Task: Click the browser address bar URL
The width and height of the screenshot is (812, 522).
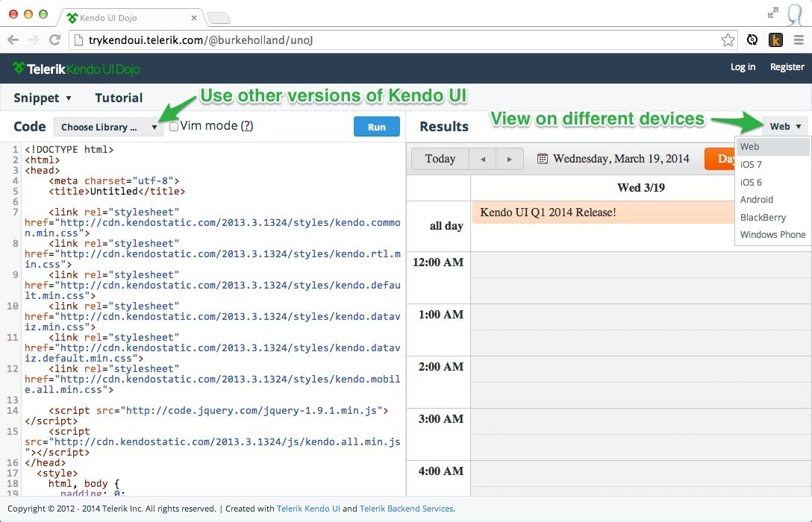Action: (201, 40)
